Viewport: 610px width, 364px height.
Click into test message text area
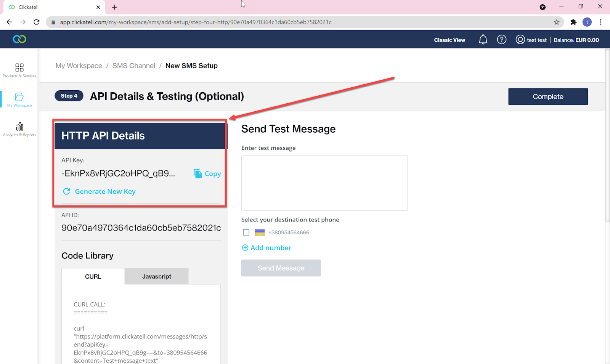(x=324, y=183)
